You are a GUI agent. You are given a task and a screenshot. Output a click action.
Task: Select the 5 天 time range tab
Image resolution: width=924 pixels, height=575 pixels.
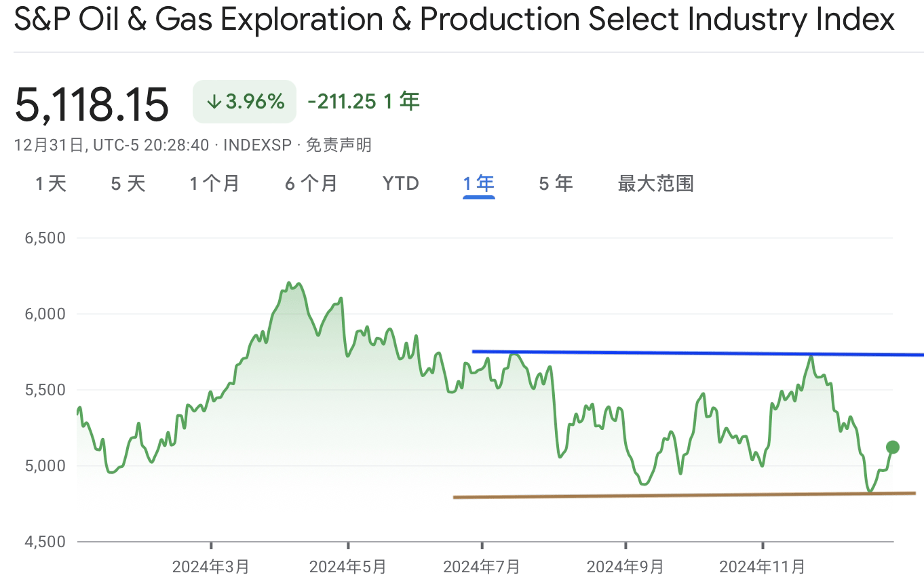point(128,184)
